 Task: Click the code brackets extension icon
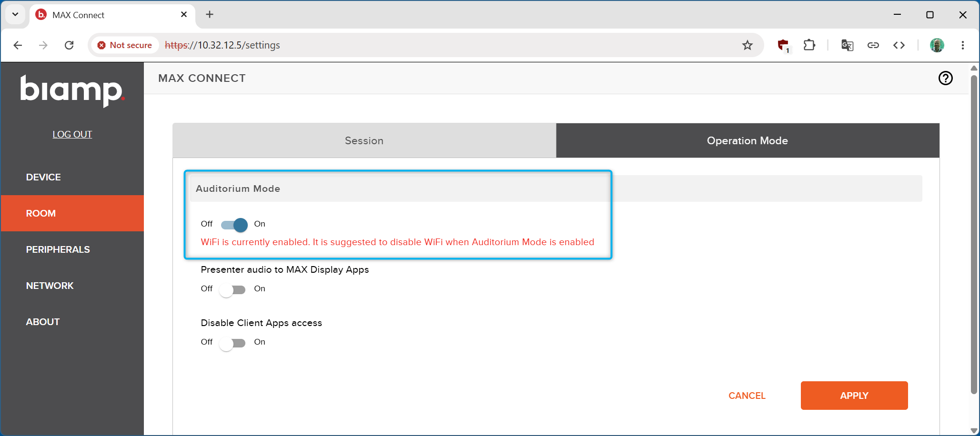899,45
